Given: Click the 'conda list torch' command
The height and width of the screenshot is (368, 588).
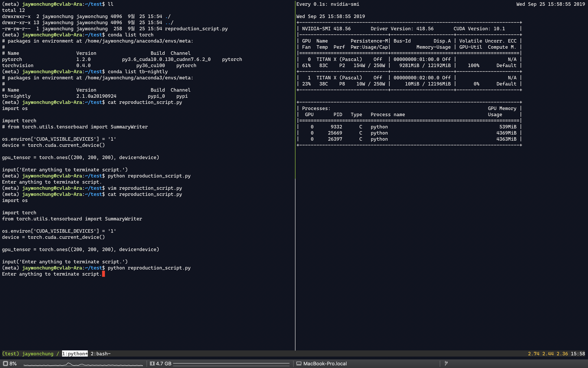Looking at the screenshot, I should pyautogui.click(x=130, y=35).
